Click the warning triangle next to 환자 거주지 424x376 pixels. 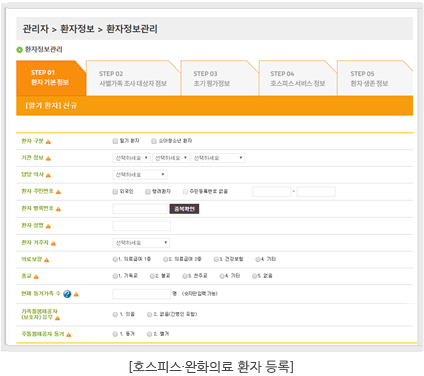(53, 243)
